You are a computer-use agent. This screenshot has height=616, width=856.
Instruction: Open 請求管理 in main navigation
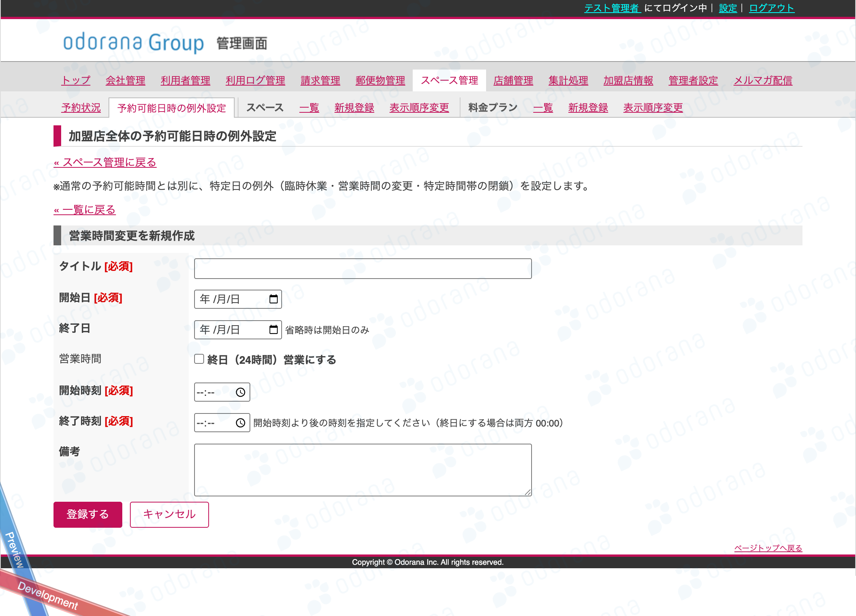click(x=320, y=81)
